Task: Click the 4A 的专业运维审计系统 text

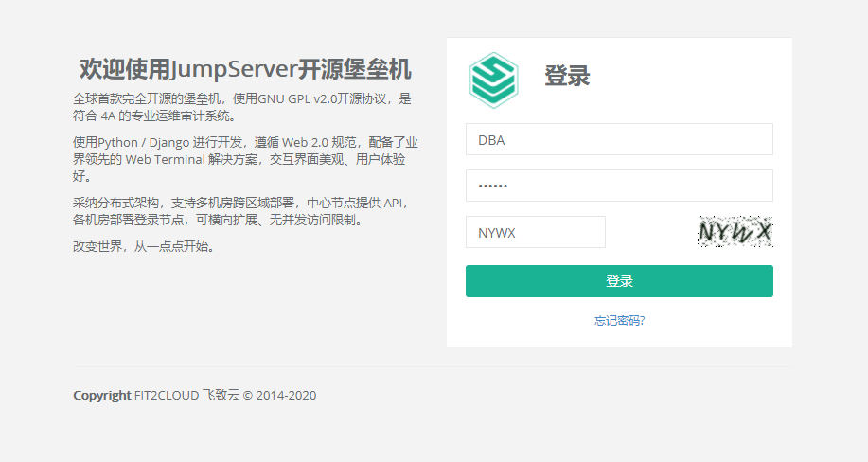Action: point(167,116)
